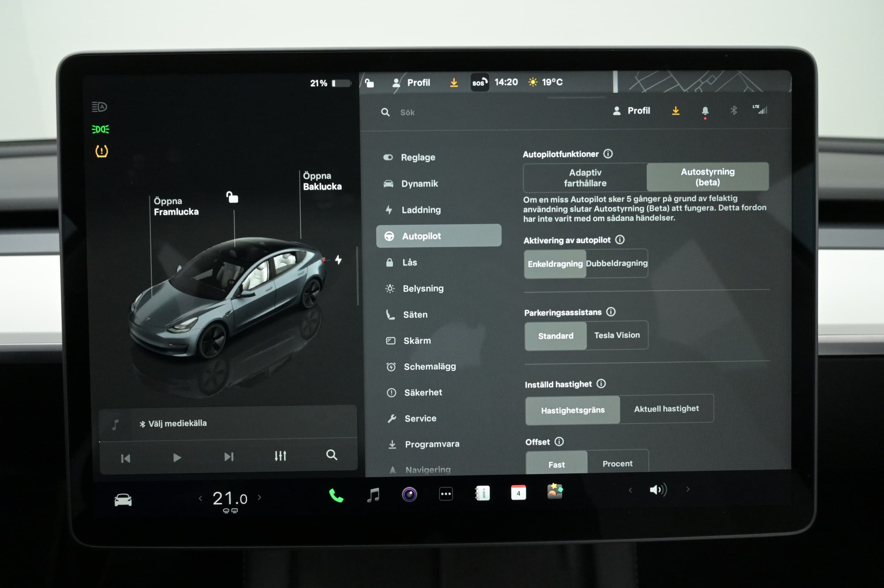Screen dimensions: 884x588
Task: Decrease cabin temperature with left arrow
Action: point(200,499)
